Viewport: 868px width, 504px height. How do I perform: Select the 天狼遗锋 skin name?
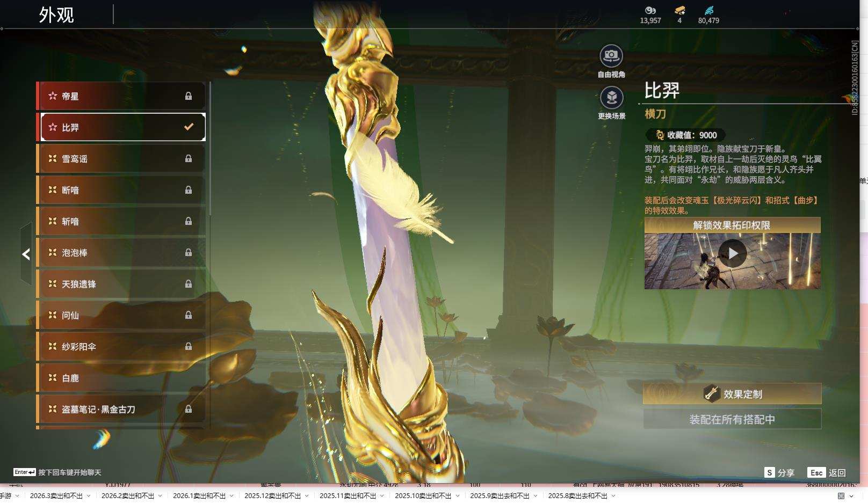[79, 284]
